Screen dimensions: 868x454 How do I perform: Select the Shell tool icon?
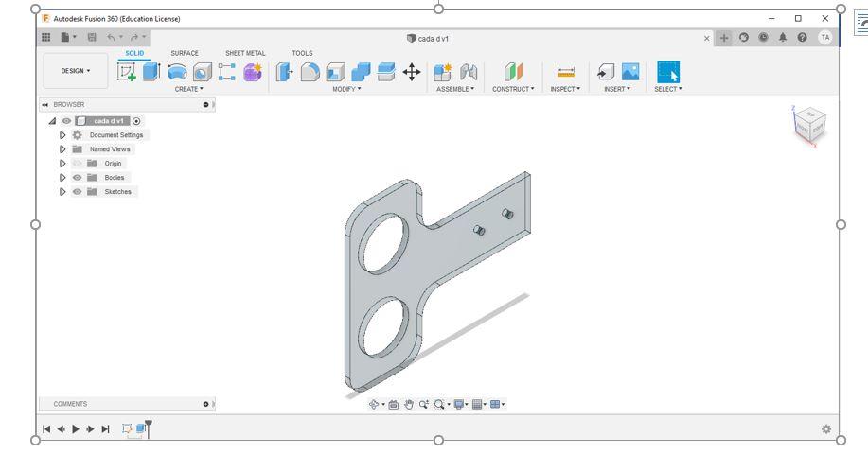tap(335, 72)
